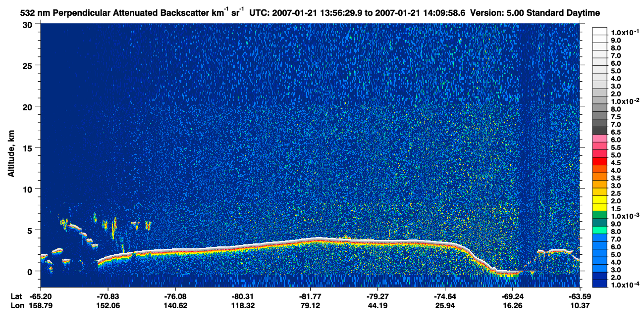Select the pink 6.0 colorbar swatch
The width and height of the screenshot is (644, 330).
(x=599, y=140)
